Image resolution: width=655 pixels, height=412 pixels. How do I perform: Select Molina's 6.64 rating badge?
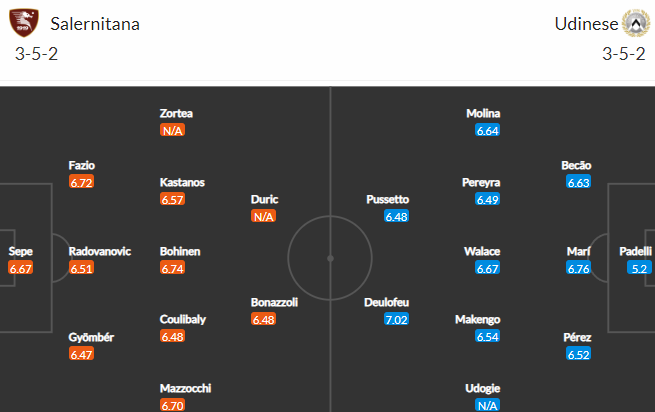(x=487, y=131)
